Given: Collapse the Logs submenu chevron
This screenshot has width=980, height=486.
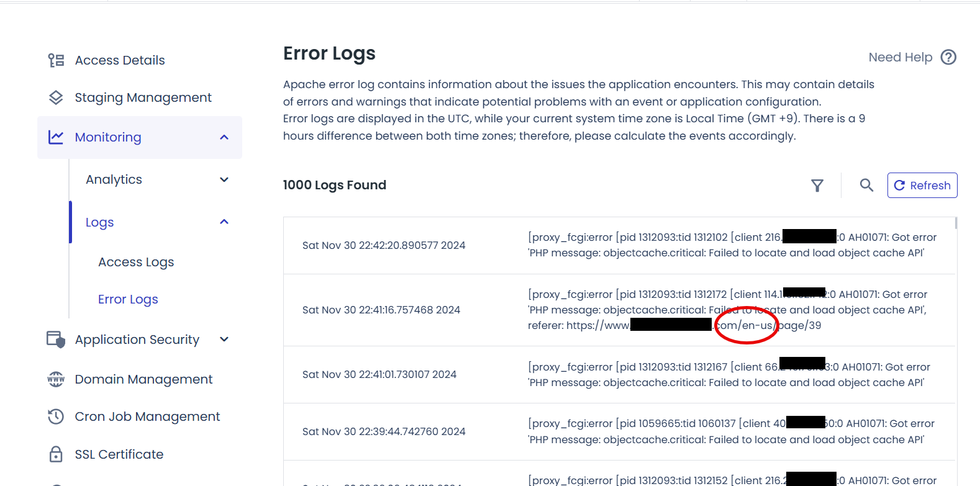Looking at the screenshot, I should [x=224, y=222].
